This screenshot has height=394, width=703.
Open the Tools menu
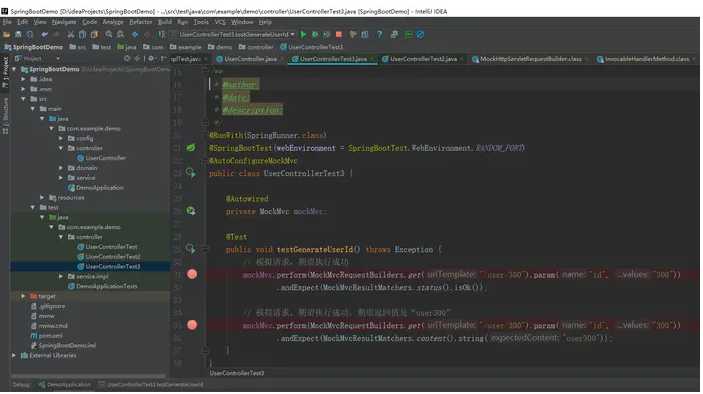(x=201, y=22)
